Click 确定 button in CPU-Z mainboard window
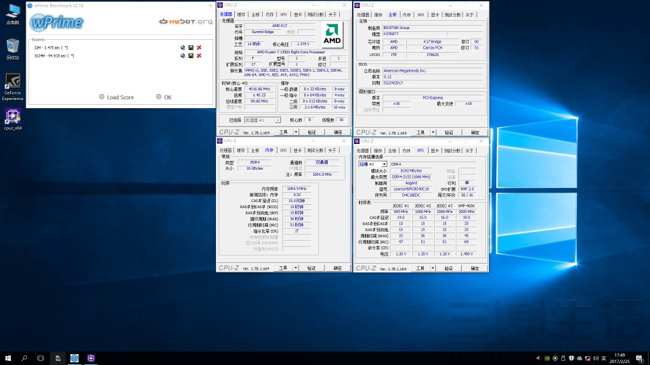Image resolution: width=650 pixels, height=365 pixels. 475,132
